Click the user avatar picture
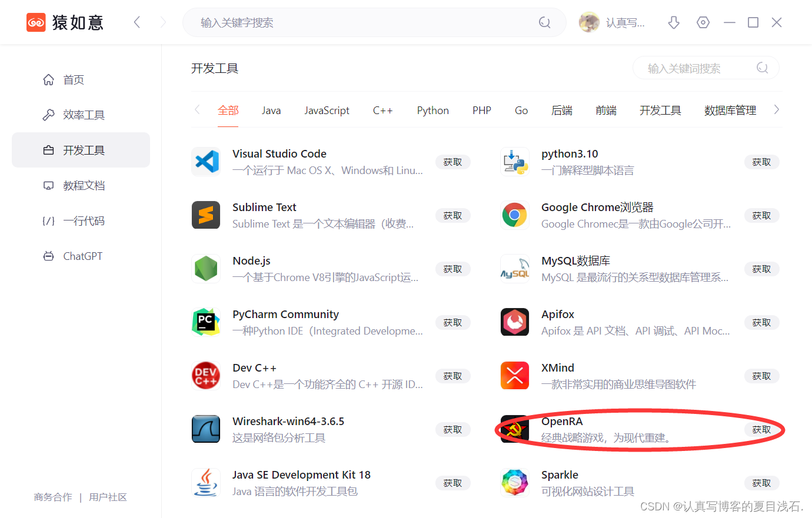 pos(589,22)
